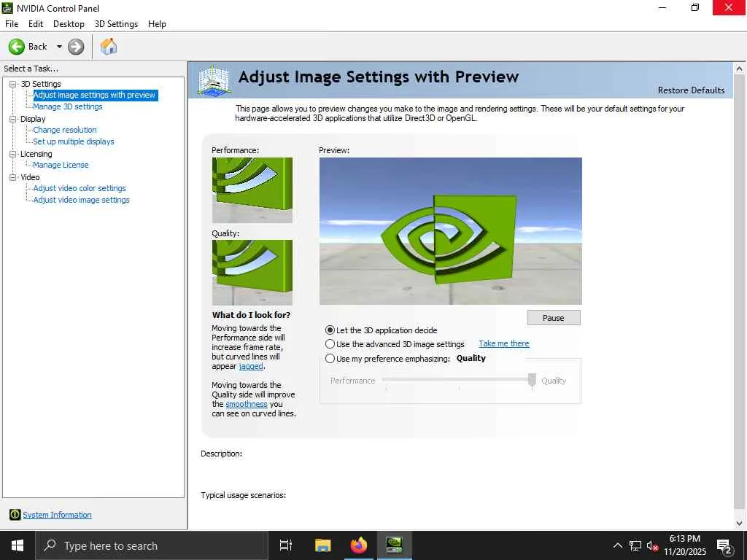Select Use my preference emphasizing option
This screenshot has height=560, width=747.
tap(330, 359)
